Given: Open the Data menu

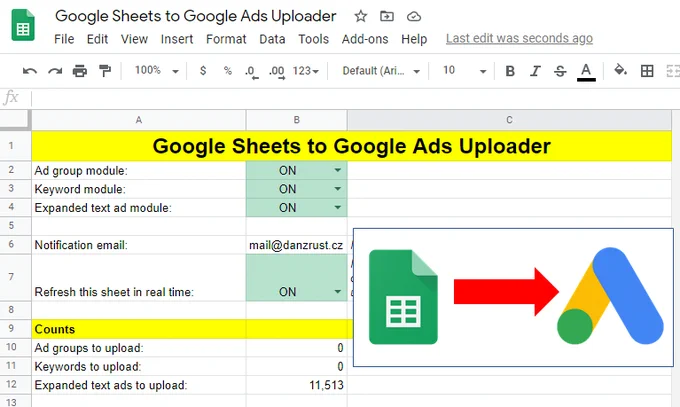Looking at the screenshot, I should 272,39.
